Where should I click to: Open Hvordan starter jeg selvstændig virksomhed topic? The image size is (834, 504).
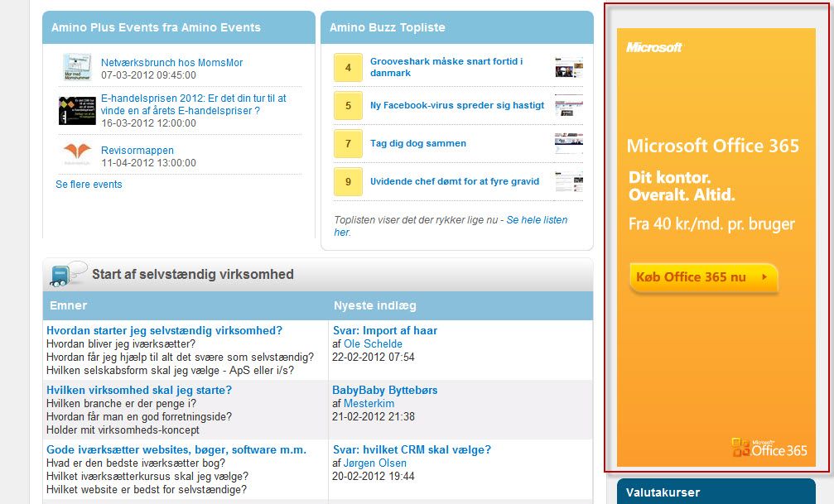pyautogui.click(x=164, y=331)
